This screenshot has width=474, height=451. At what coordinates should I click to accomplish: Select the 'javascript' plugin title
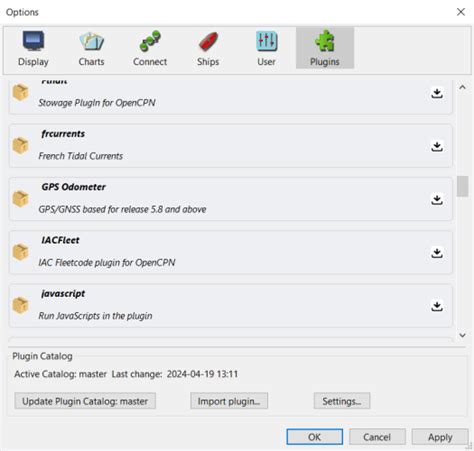click(63, 294)
